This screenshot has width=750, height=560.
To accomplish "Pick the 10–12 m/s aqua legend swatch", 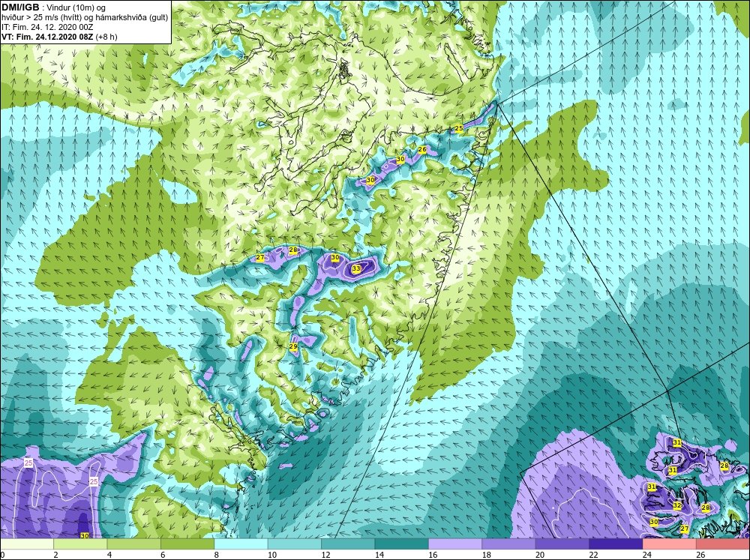I will (x=295, y=544).
